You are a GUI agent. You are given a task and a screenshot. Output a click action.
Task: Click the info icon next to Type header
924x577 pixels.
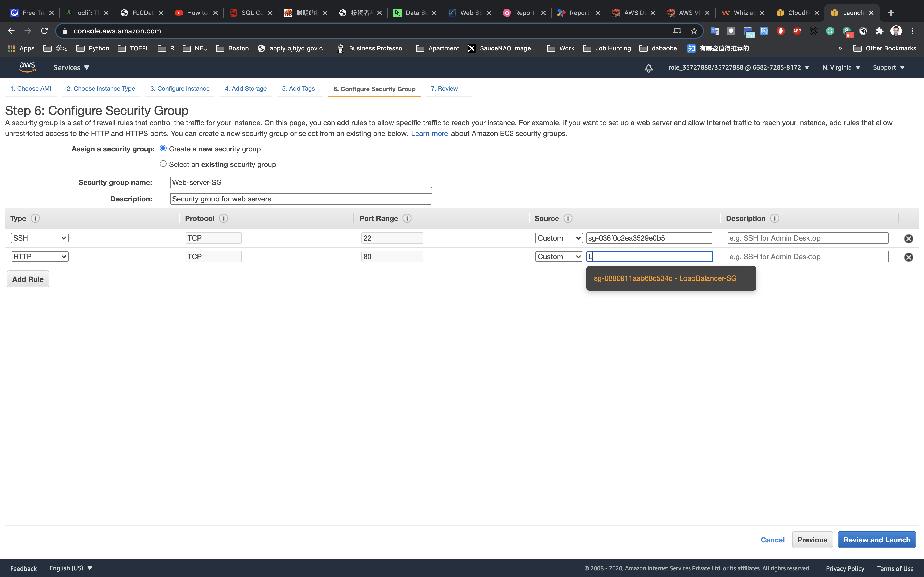(x=35, y=218)
